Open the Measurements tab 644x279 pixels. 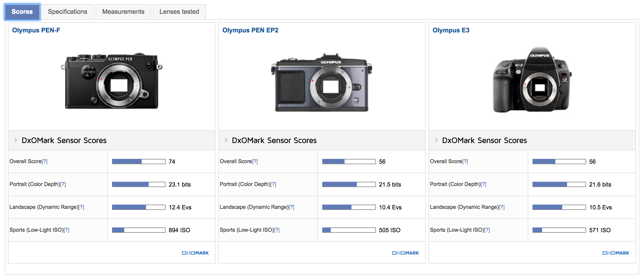point(123,12)
